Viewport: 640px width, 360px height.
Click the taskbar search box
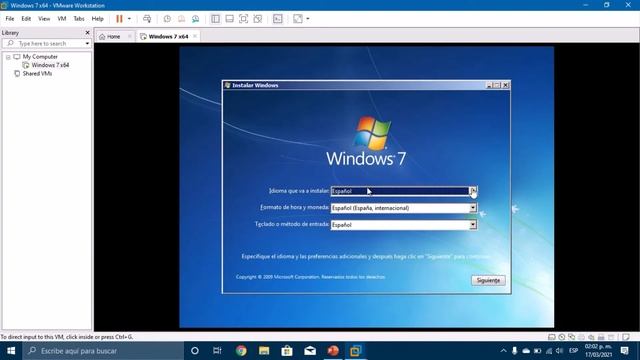point(103,351)
